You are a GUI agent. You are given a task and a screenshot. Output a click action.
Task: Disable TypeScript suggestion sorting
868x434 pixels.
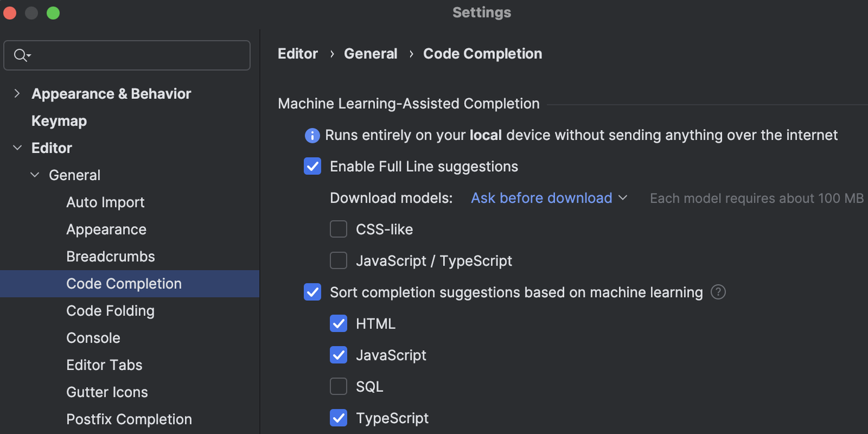coord(338,418)
